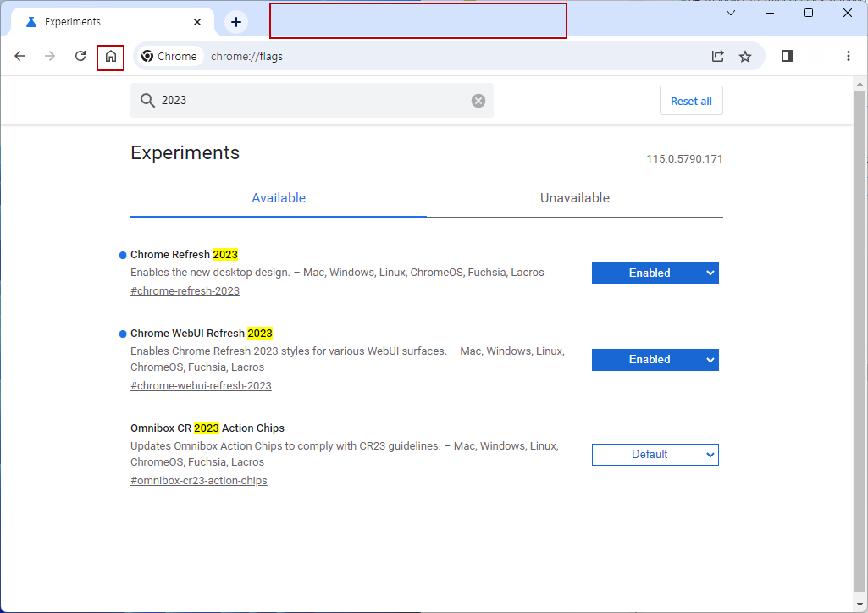868x613 pixels.
Task: Follow the #chrome-refresh-2023 link
Action: tap(185, 291)
